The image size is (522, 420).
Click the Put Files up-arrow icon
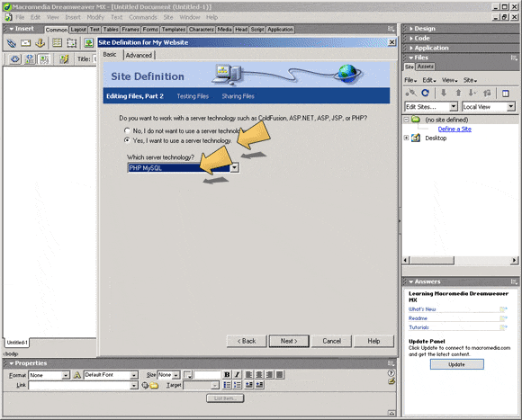458,94
